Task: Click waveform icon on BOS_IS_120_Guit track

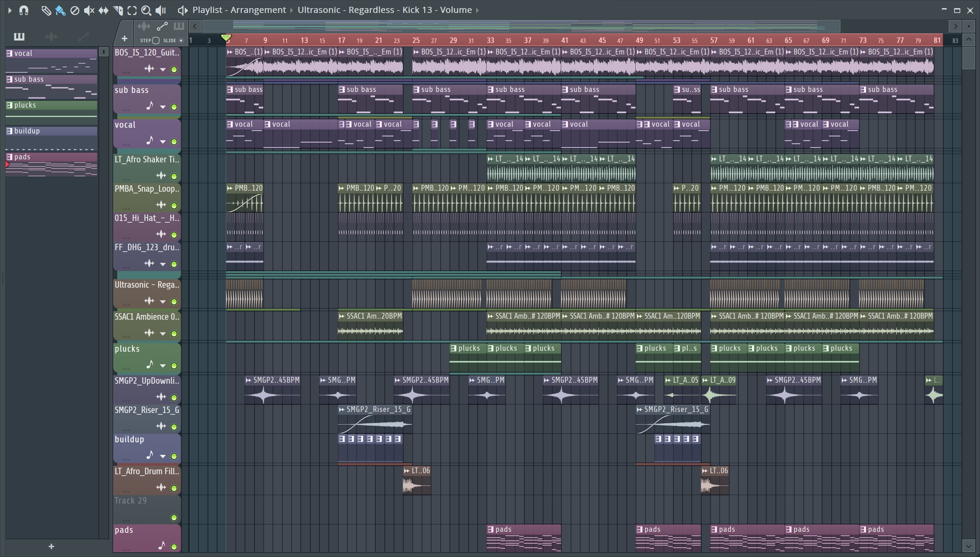Action: coord(149,69)
